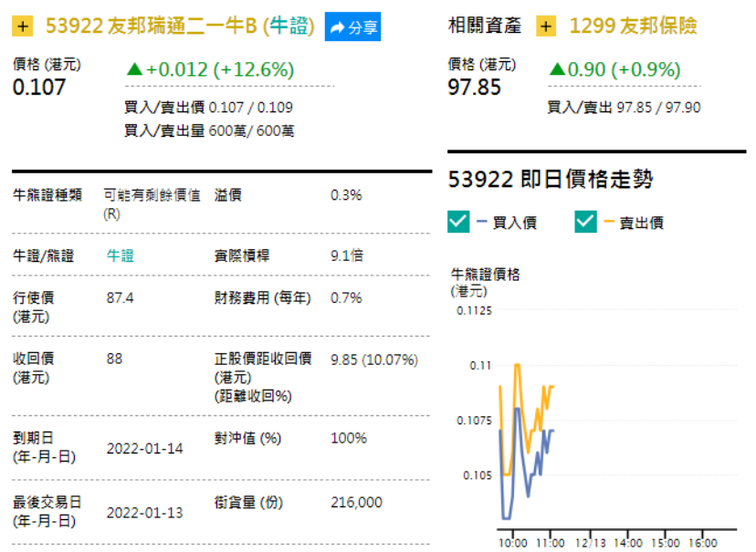Viewport: 756px width, 552px height.
Task: Click 收回價 value 88
Action: [x=114, y=359]
